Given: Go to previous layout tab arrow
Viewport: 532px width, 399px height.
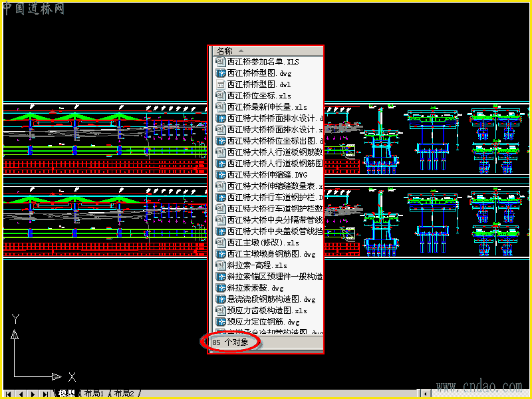Looking at the screenshot, I should click(x=21, y=394).
